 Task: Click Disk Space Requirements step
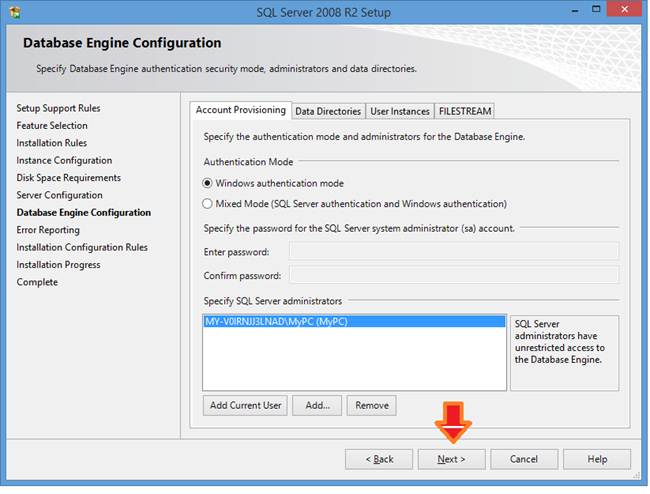(x=69, y=178)
